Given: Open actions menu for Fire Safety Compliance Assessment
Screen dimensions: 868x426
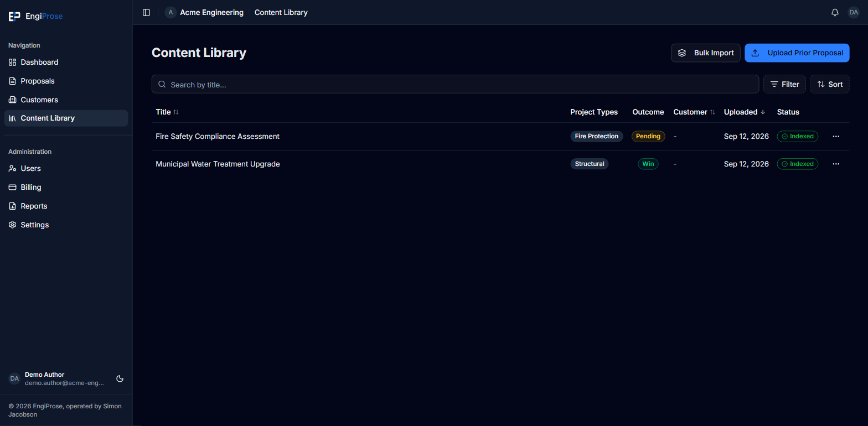Looking at the screenshot, I should 836,136.
